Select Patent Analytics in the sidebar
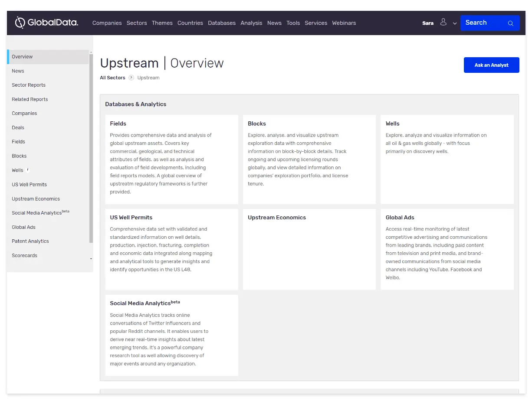The width and height of the screenshot is (532, 404). 30,241
